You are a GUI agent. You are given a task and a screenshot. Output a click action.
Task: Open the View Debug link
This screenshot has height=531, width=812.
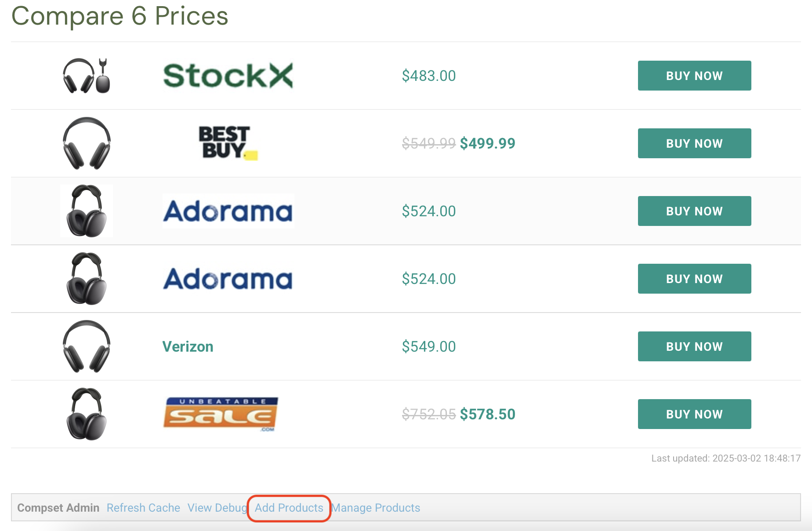click(x=217, y=508)
